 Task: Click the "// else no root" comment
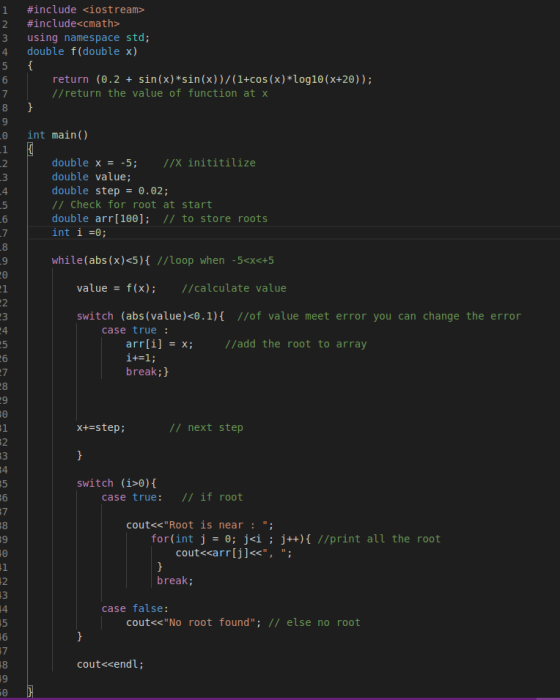(314, 623)
